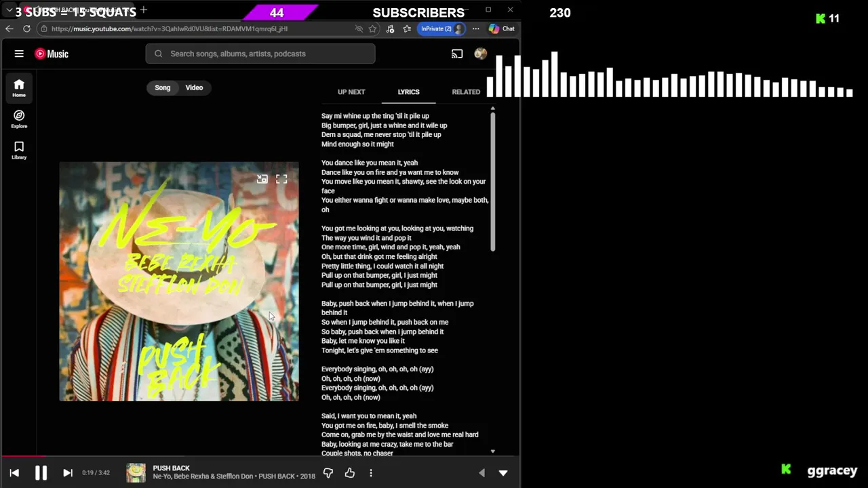
Task: Click the tracking prevention eye icon
Action: (x=359, y=28)
